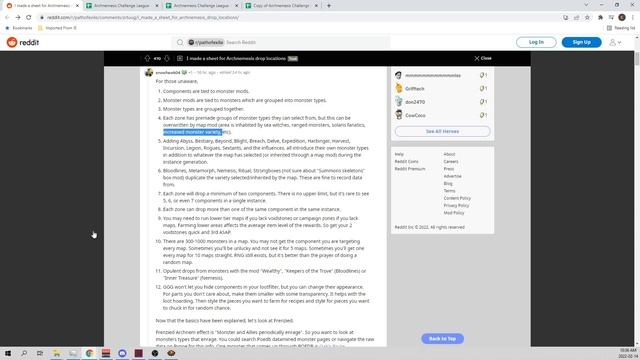The width and height of the screenshot is (640, 360).
Task: Open the tab search dropdown chevron
Action: (x=586, y=5)
